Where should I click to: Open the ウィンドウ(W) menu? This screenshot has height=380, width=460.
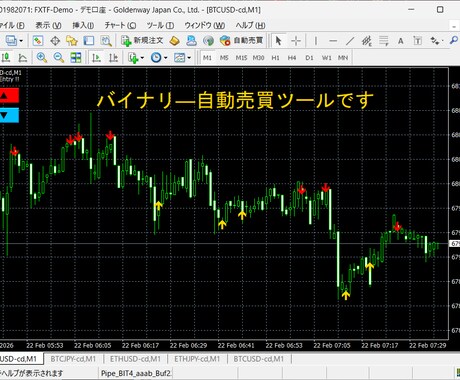pos(205,25)
